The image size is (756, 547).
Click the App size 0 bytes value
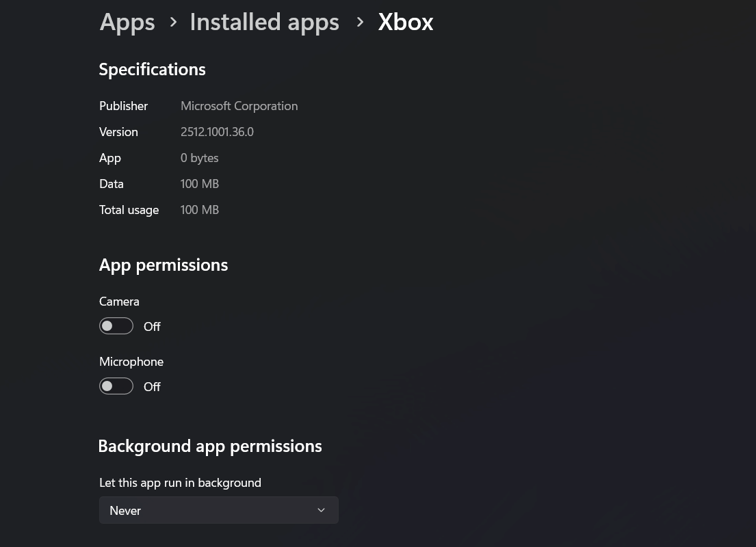200,158
